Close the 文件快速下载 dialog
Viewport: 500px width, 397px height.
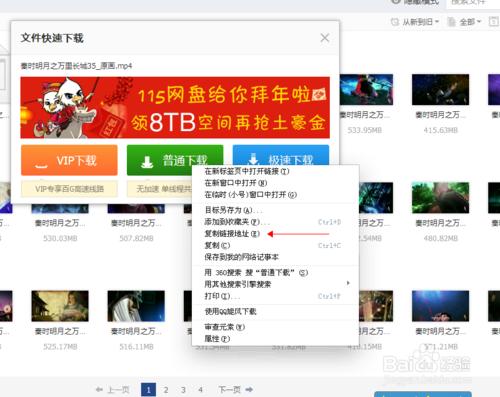325,38
